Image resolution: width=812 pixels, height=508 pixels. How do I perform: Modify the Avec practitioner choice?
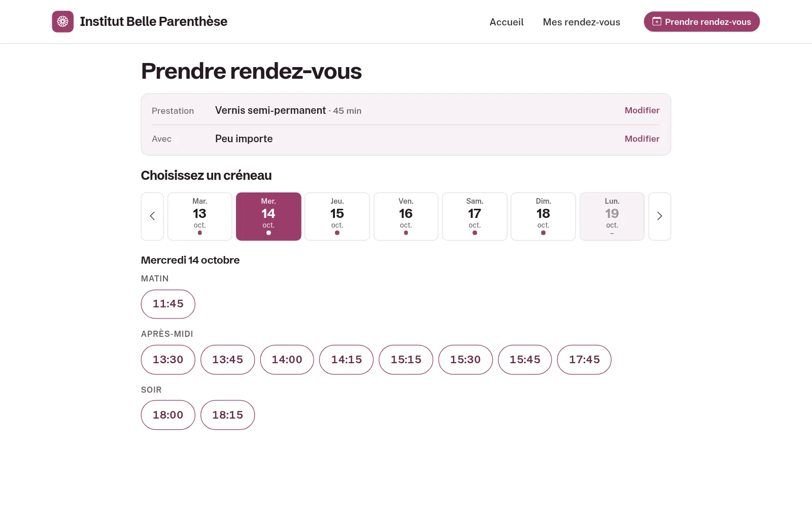[642, 139]
